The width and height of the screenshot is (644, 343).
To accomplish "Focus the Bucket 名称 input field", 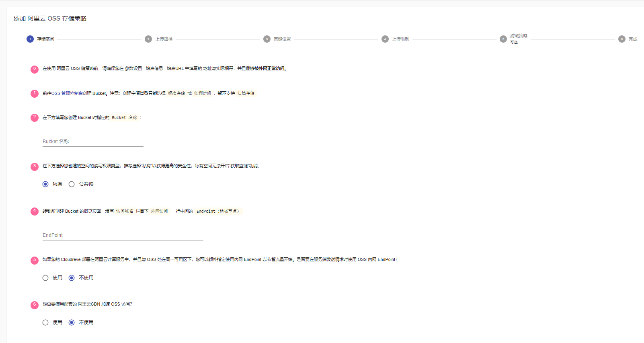I will [93, 142].
